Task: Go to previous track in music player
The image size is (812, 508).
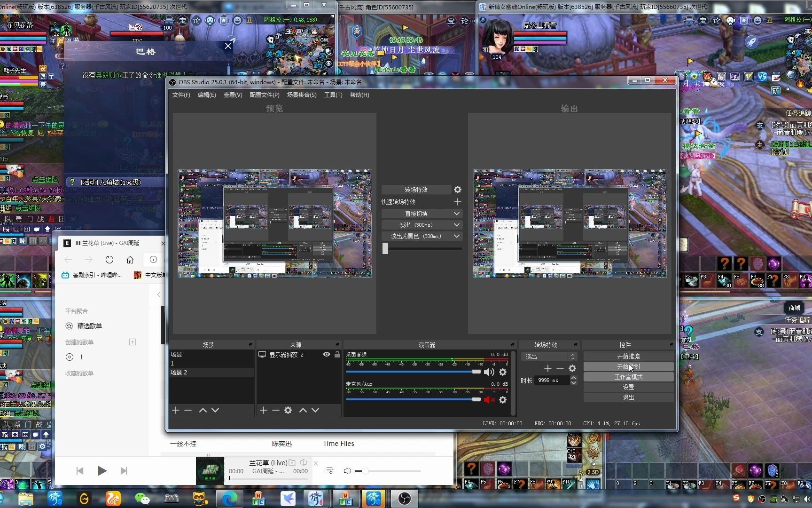Action: (x=80, y=470)
